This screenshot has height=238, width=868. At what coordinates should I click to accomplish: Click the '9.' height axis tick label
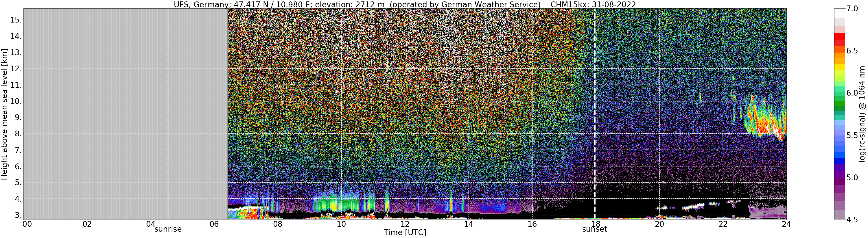pos(18,118)
